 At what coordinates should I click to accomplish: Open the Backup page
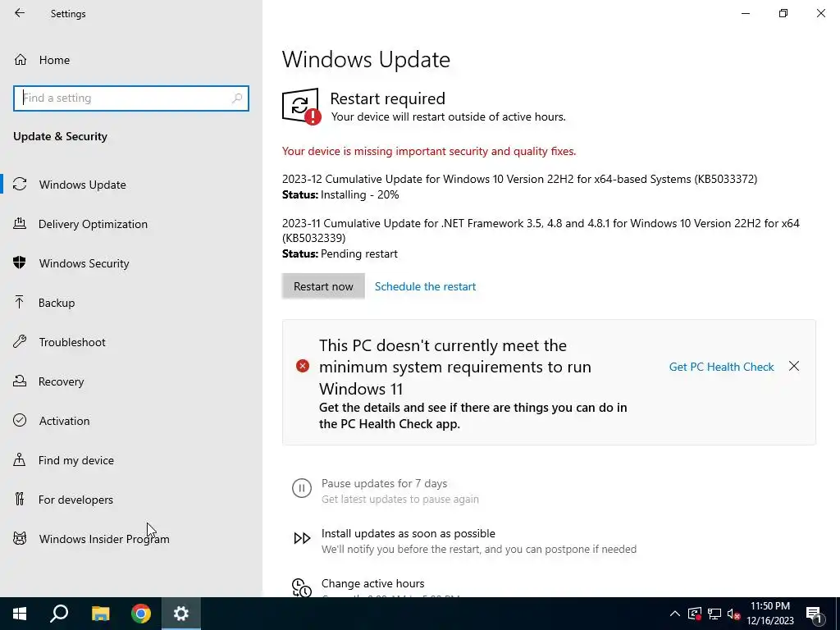[x=131, y=303]
